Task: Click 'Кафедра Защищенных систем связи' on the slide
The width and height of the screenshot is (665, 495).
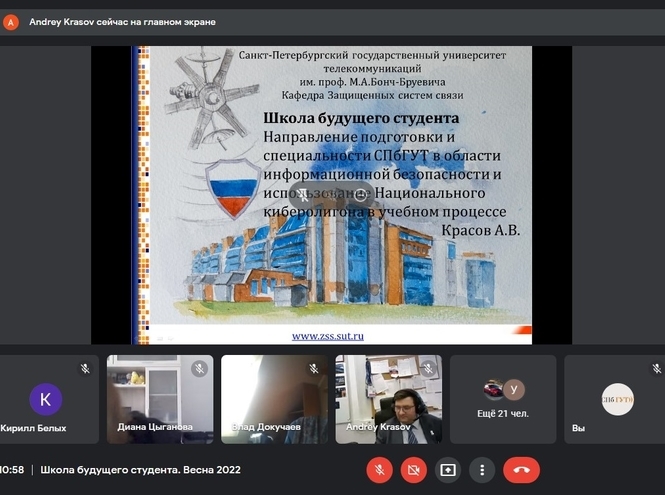Action: coord(372,95)
